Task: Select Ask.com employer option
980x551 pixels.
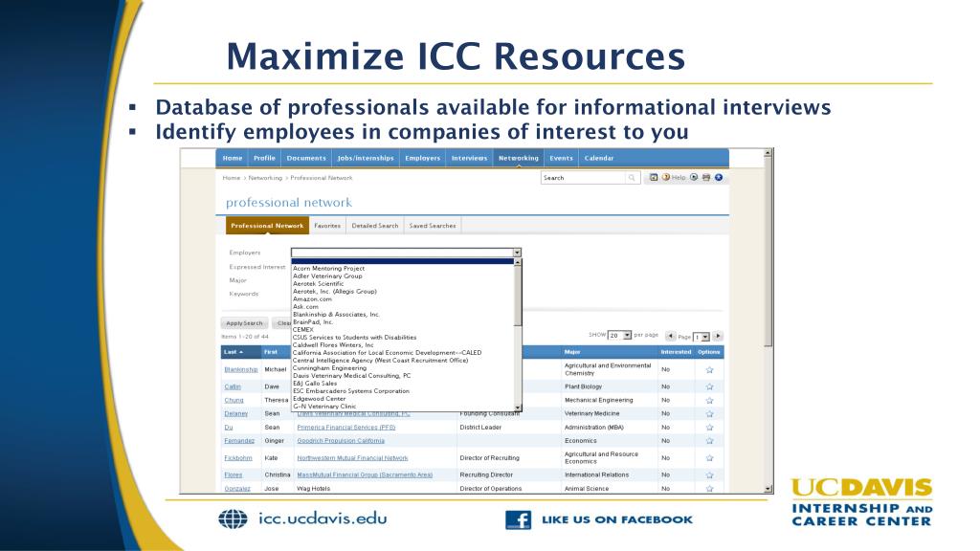Action: click(x=305, y=307)
